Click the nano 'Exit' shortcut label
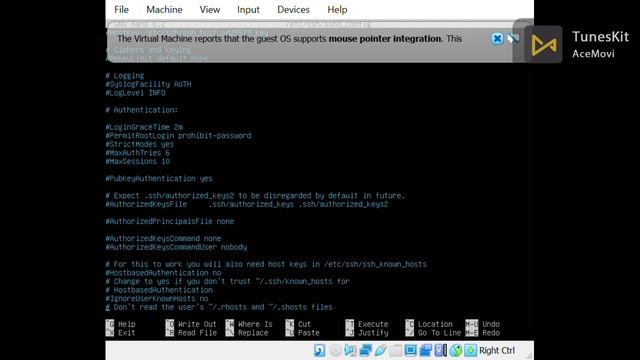This screenshot has width=640, height=360. point(127,333)
